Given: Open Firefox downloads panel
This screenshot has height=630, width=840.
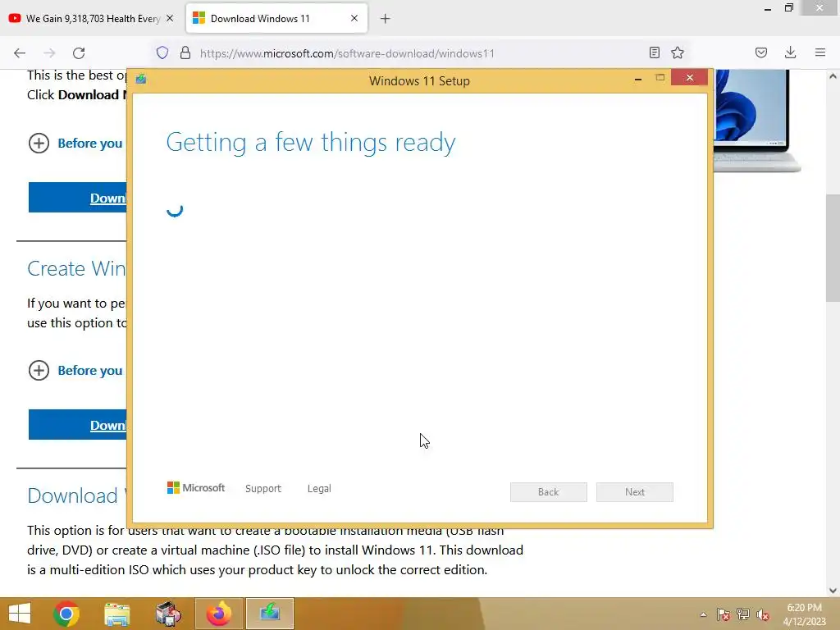Looking at the screenshot, I should (x=790, y=52).
